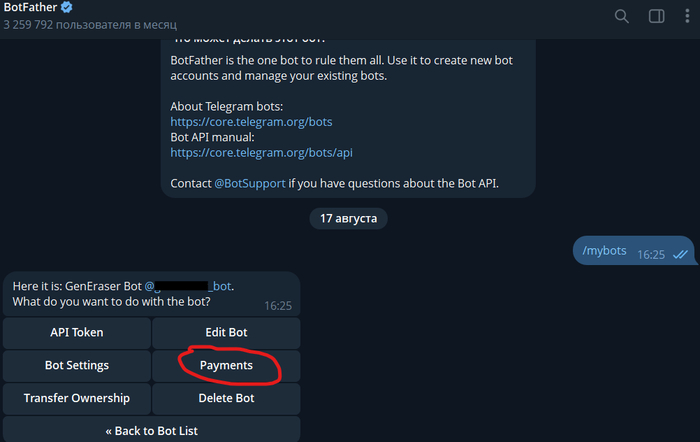
Task: Open Bot Settings
Action: coord(77,366)
